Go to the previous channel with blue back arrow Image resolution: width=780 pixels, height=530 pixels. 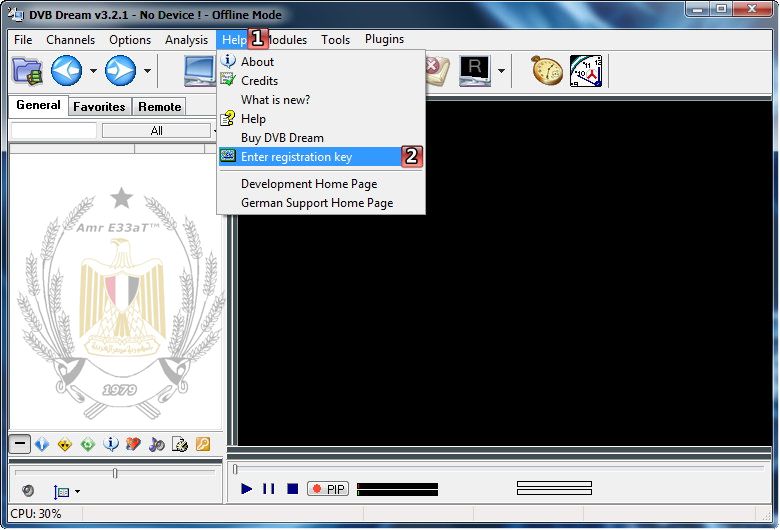(x=67, y=71)
